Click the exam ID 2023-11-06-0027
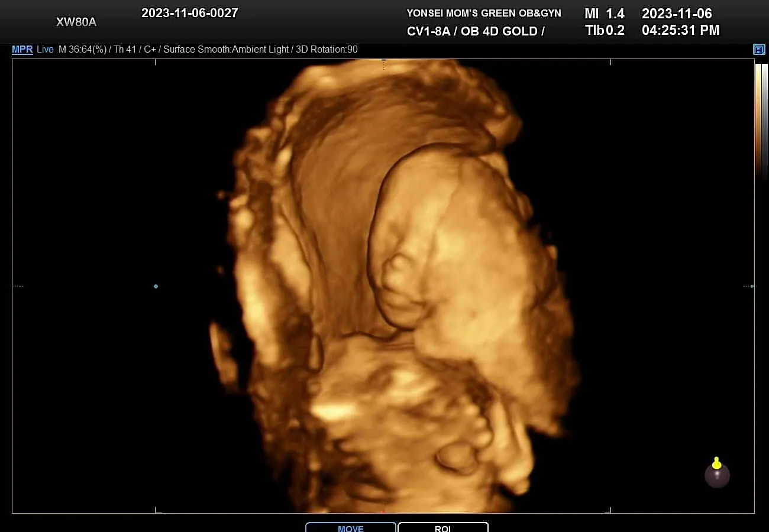Image resolution: width=769 pixels, height=532 pixels. (x=190, y=13)
